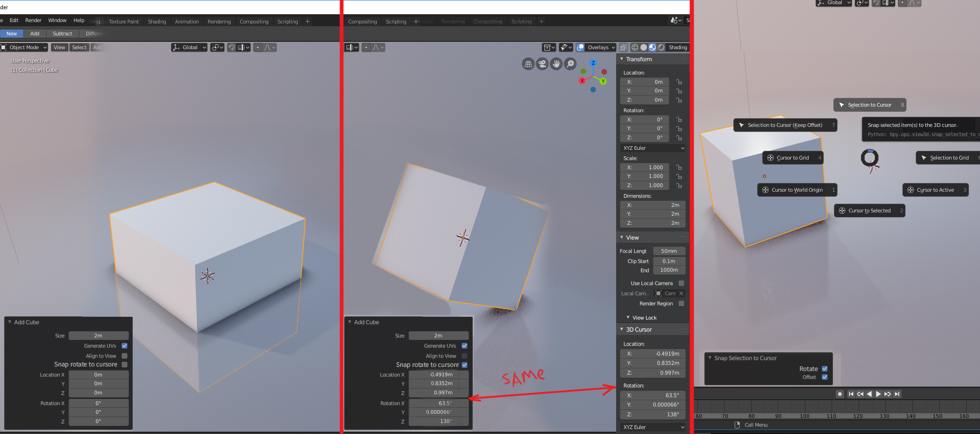Click the blue Z axis gizmo ball
Viewport: 980px width, 434px height.
pyautogui.click(x=593, y=63)
